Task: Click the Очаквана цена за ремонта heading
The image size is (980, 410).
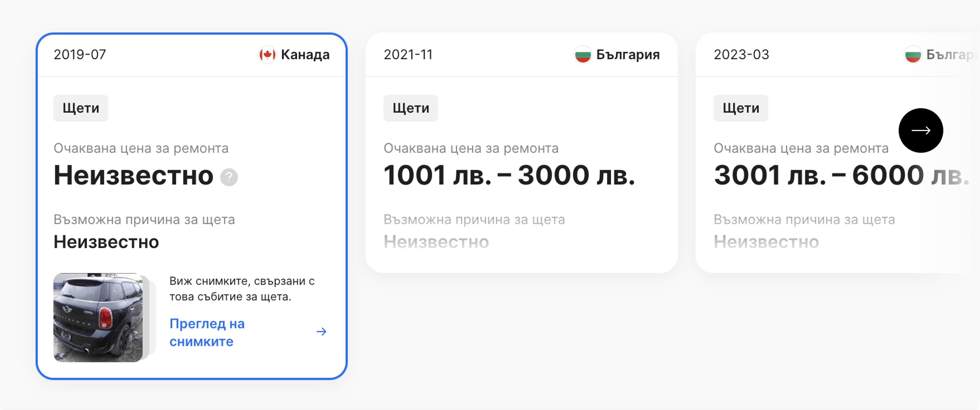Action: tap(142, 148)
